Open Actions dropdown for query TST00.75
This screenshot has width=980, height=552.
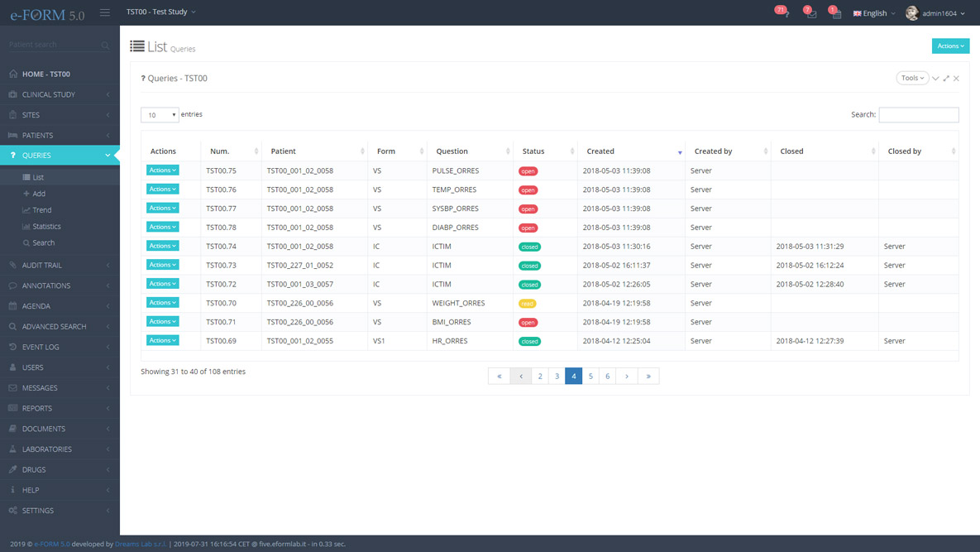[162, 170]
